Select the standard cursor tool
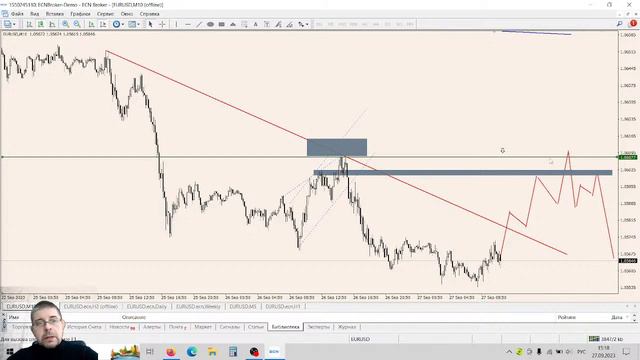This screenshot has width=640, height=360. click(x=151, y=24)
